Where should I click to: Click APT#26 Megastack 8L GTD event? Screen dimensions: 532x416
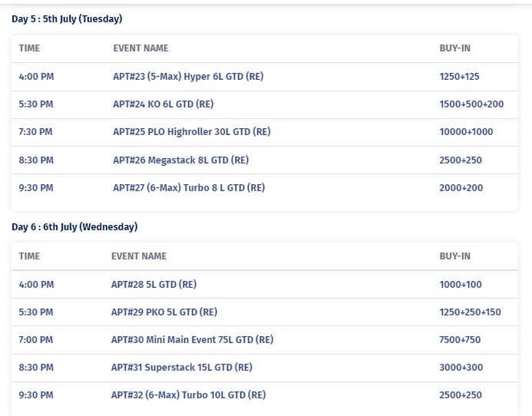click(x=181, y=160)
